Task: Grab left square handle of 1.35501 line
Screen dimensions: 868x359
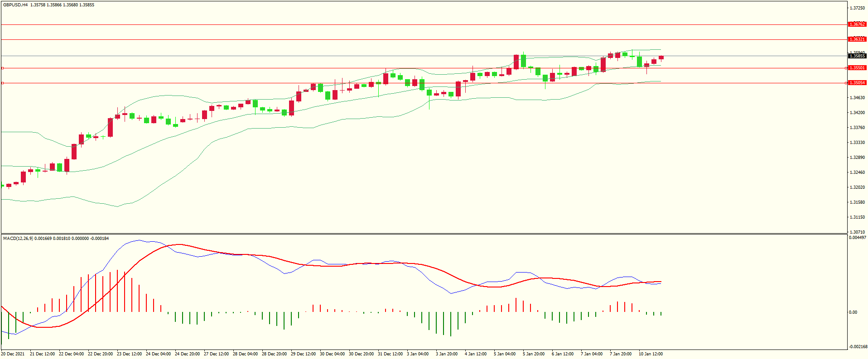Action: [3, 68]
